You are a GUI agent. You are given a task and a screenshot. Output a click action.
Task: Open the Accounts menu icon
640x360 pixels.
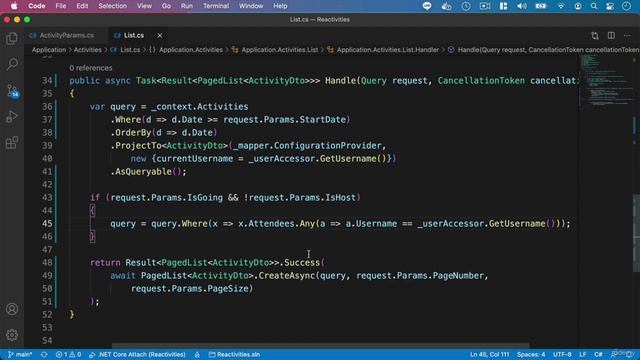(x=12, y=309)
